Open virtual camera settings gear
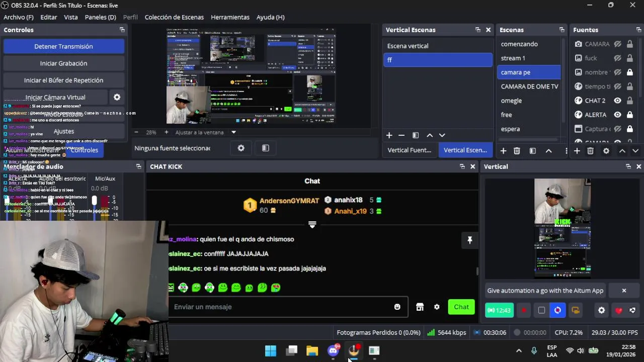644x362 pixels. point(117,98)
